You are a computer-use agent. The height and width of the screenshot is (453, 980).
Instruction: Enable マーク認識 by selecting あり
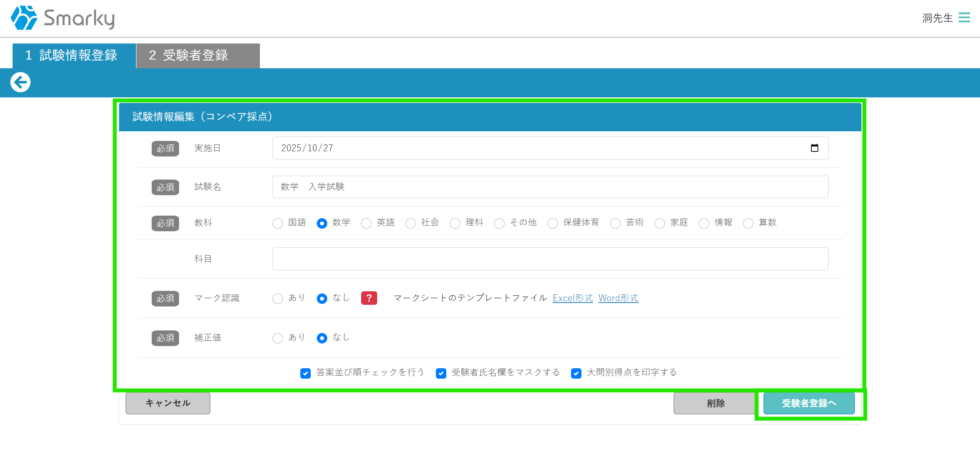pos(278,299)
